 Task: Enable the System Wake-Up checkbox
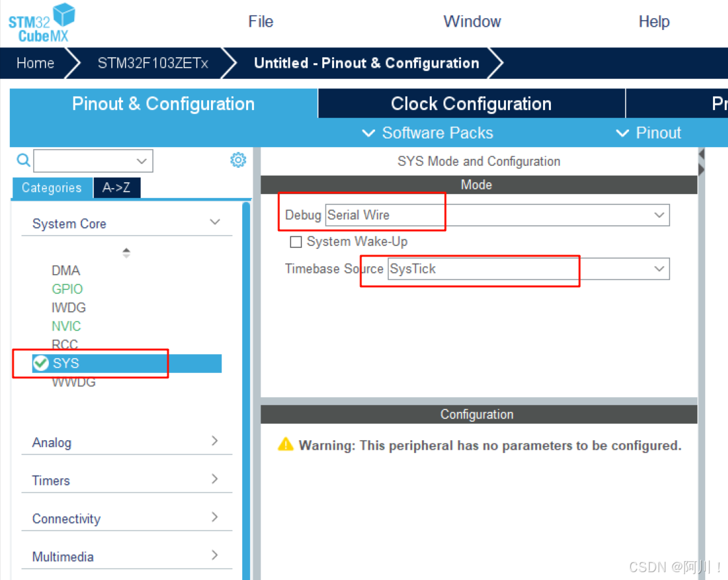coord(296,242)
